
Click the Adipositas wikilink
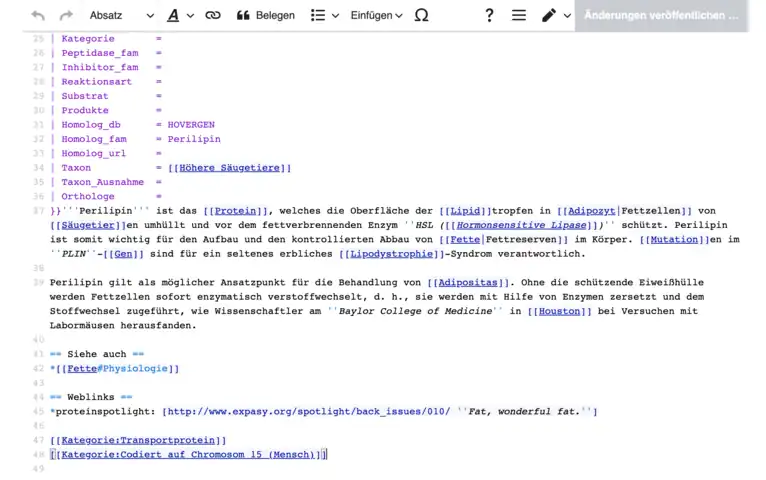click(468, 283)
